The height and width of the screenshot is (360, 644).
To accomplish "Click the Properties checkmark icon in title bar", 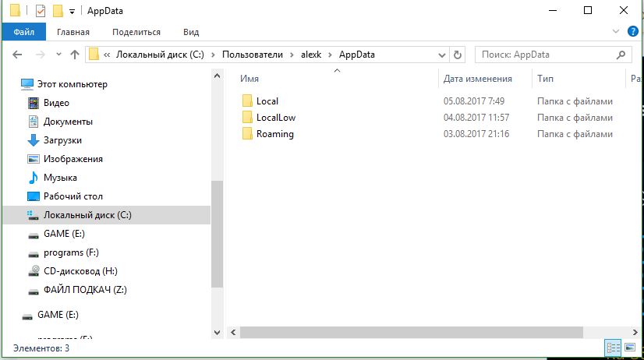I will pos(41,11).
